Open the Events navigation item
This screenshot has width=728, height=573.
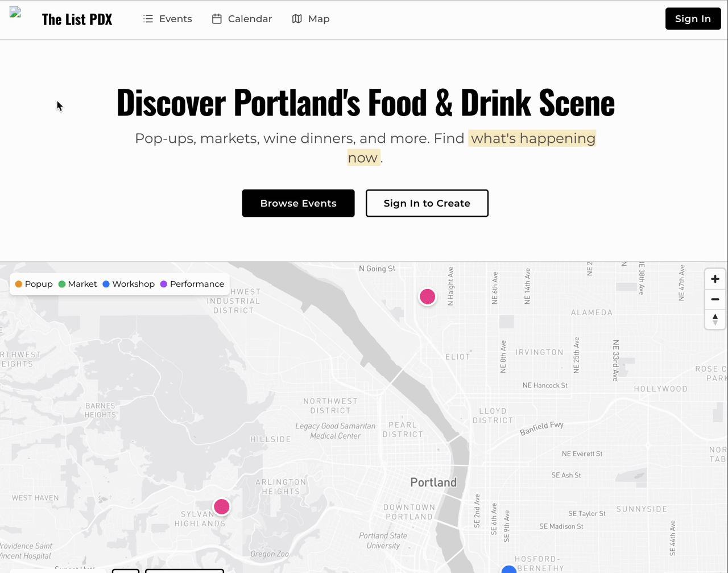pyautogui.click(x=175, y=19)
